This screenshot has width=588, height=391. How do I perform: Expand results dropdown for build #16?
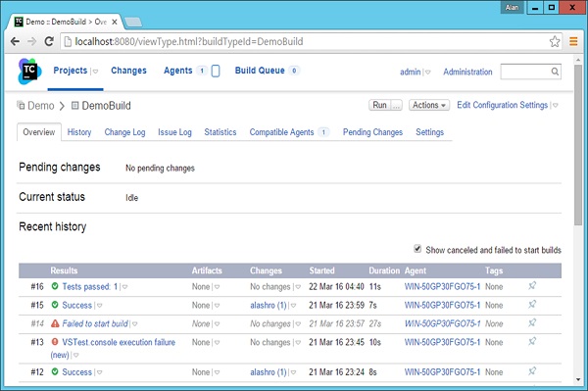click(x=124, y=287)
